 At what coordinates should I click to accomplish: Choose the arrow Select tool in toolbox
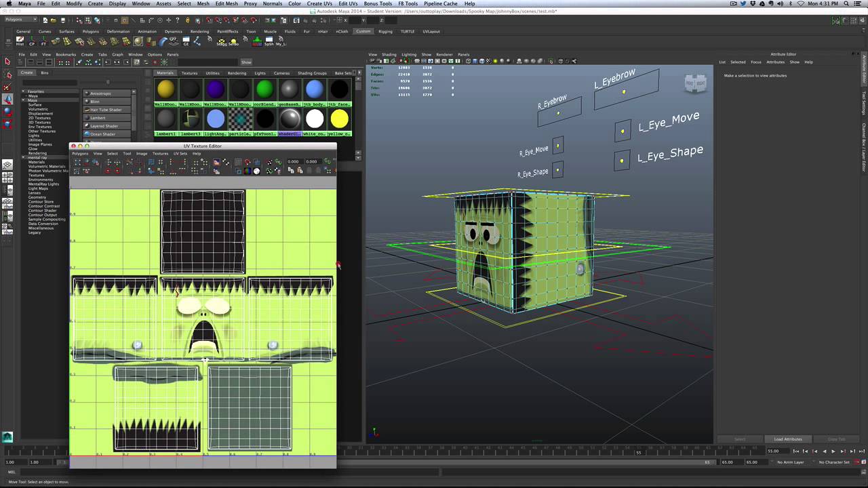pos(7,62)
